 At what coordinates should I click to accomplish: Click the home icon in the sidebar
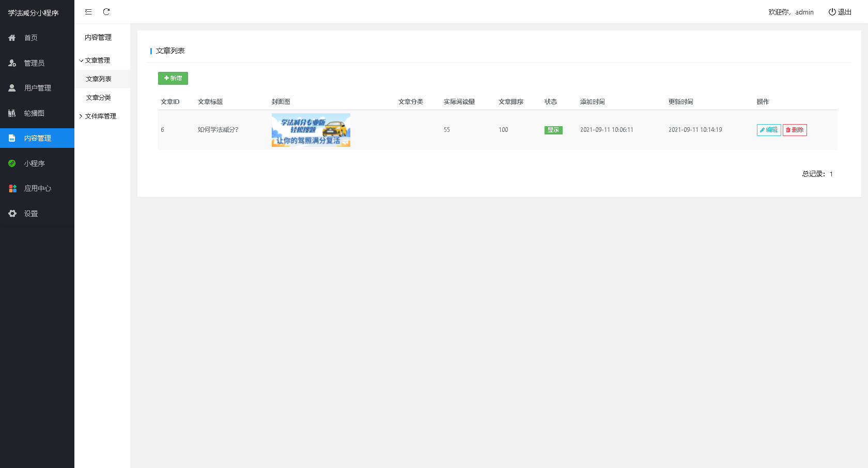click(x=12, y=38)
